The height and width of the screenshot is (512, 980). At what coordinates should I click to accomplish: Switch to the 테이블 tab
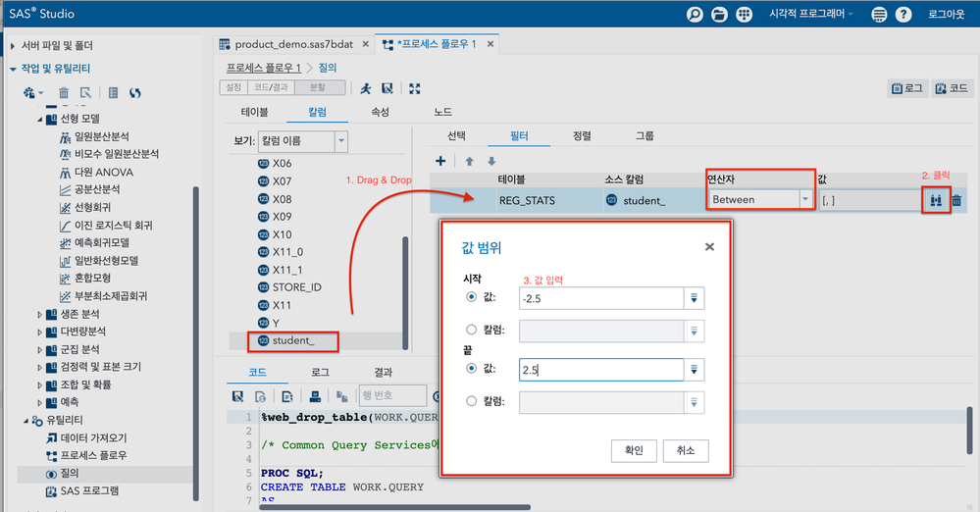254,112
